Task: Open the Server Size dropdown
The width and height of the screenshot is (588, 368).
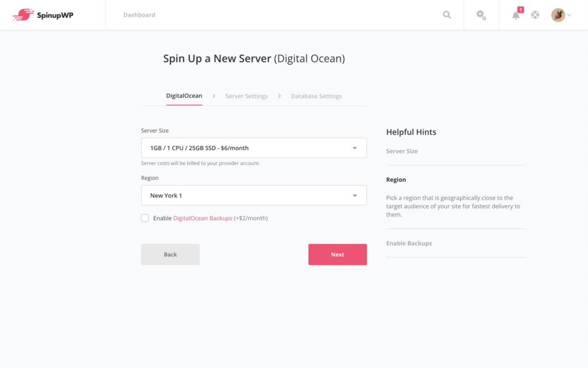Action: tap(254, 148)
